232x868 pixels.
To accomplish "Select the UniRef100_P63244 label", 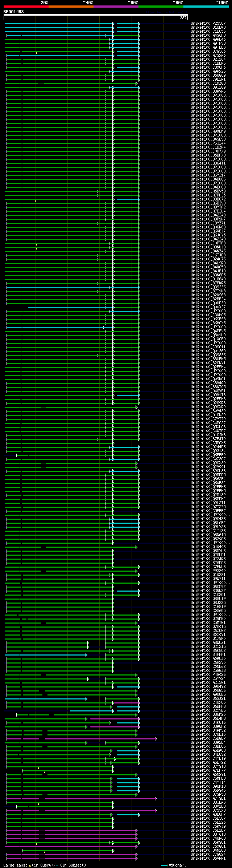I will coord(208,143).
